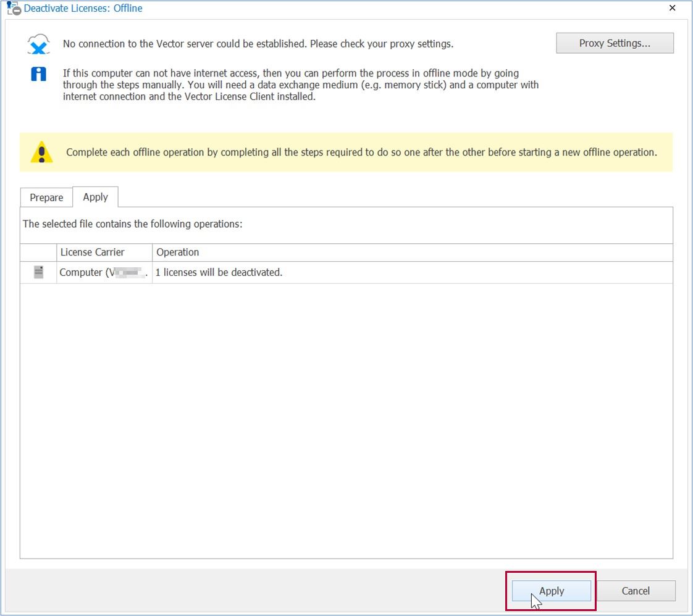
Task: Click the blue information icon
Action: [38, 75]
